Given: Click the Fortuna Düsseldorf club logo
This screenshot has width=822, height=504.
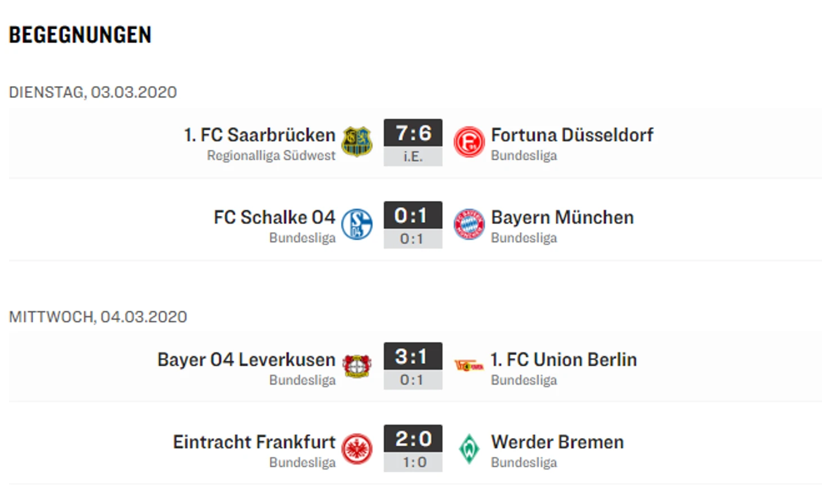Looking at the screenshot, I should tap(469, 142).
